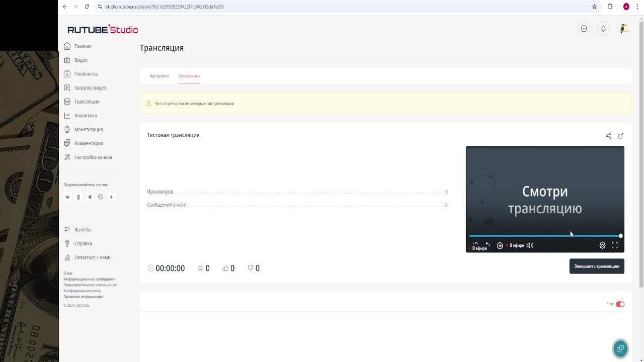Click the Dzen plus-star social icon

(112, 197)
